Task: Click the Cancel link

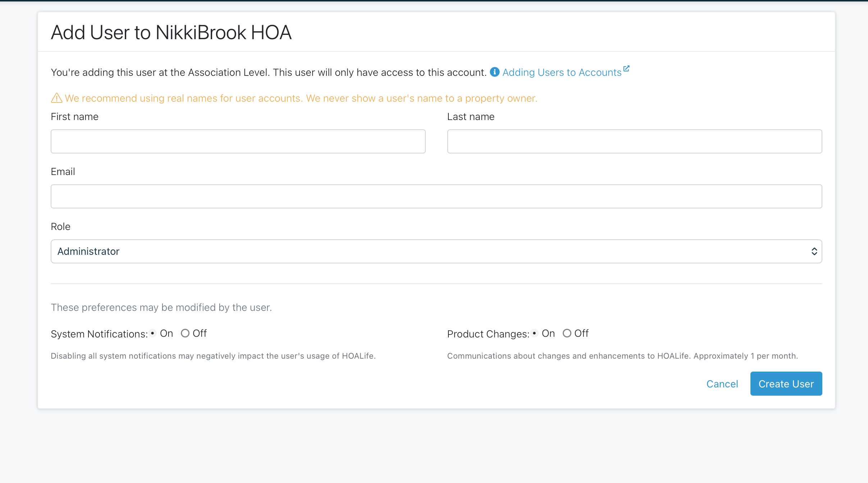Action: coord(722,384)
